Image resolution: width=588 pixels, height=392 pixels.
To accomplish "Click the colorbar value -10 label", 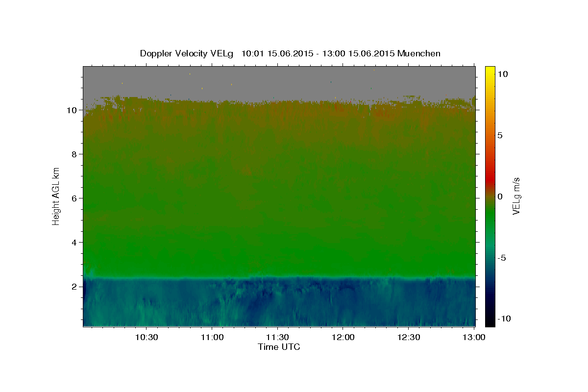I will coord(504,319).
